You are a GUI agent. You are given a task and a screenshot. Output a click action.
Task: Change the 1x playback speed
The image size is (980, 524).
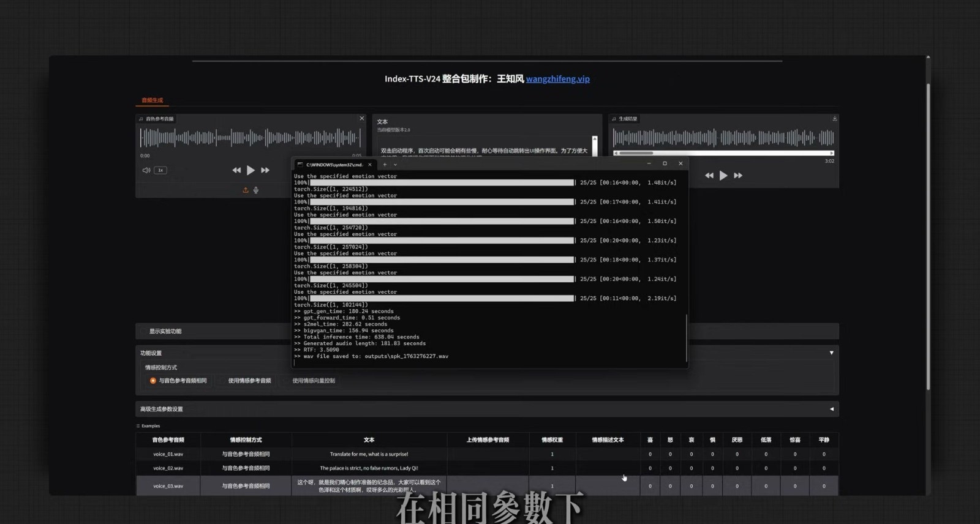[x=160, y=170]
